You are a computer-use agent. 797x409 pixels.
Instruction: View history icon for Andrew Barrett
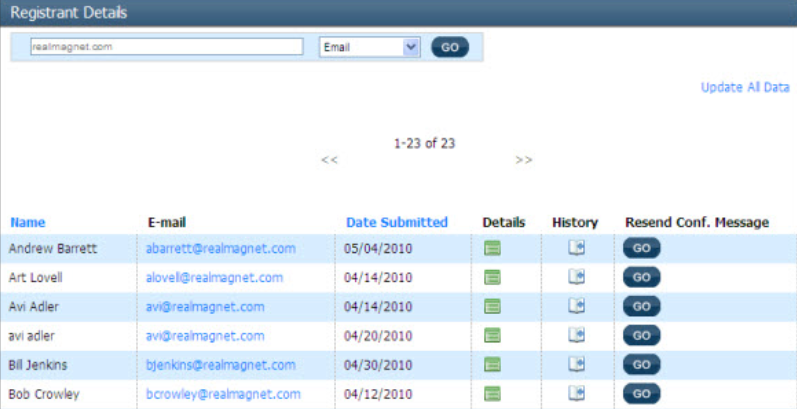tap(576, 248)
